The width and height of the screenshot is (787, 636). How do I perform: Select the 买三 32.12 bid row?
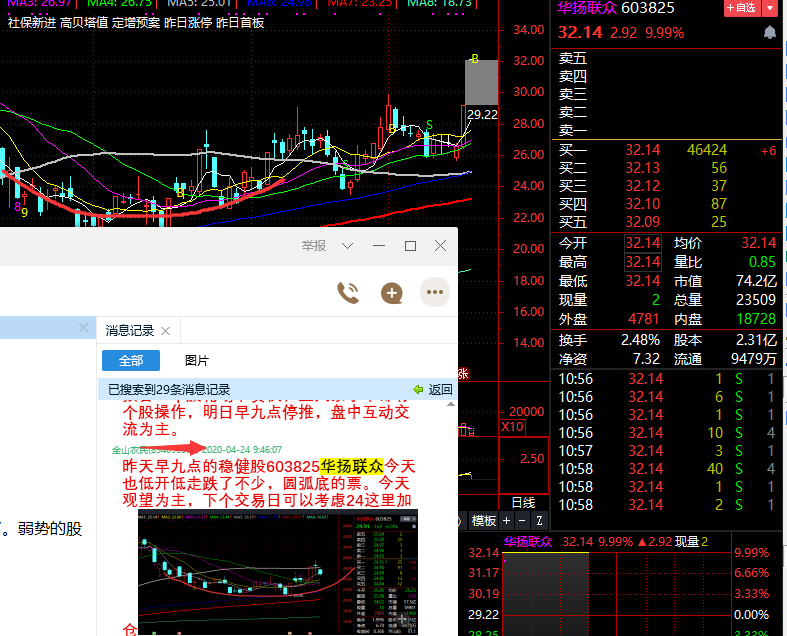[668, 186]
